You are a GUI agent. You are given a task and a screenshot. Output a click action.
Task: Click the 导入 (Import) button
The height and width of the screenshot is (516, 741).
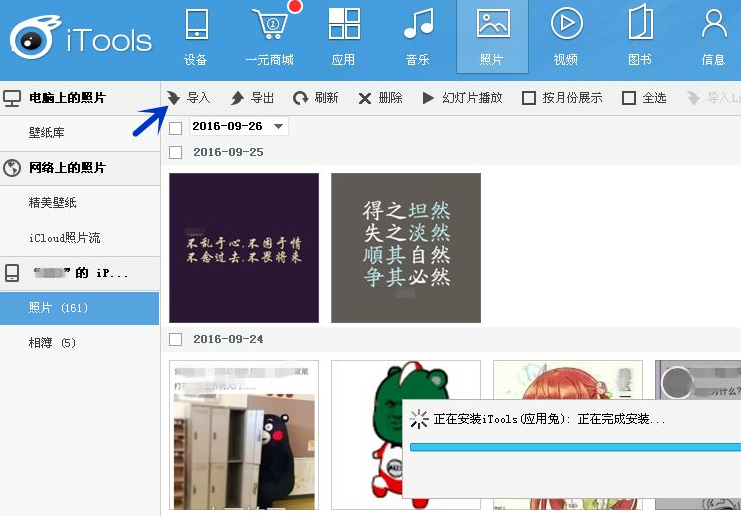point(189,98)
